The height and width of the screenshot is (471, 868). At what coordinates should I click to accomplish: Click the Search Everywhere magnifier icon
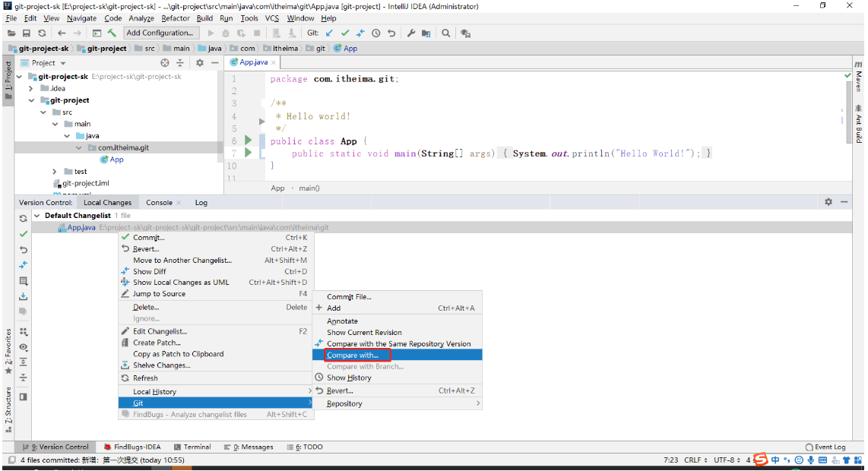pos(445,33)
